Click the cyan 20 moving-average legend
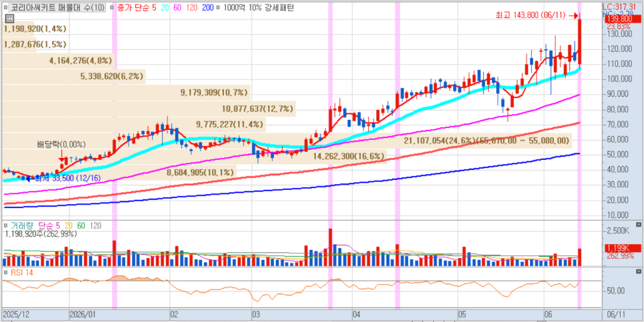 pos(164,7)
